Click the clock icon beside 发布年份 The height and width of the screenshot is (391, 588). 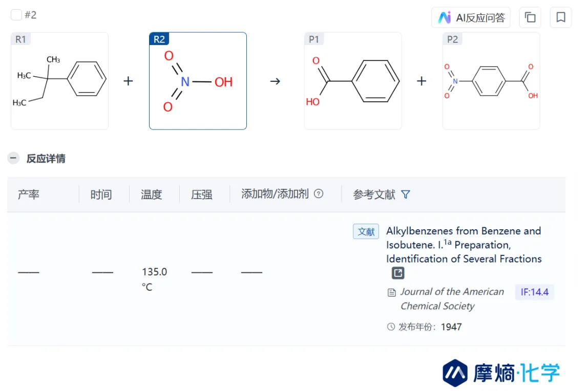(391, 327)
